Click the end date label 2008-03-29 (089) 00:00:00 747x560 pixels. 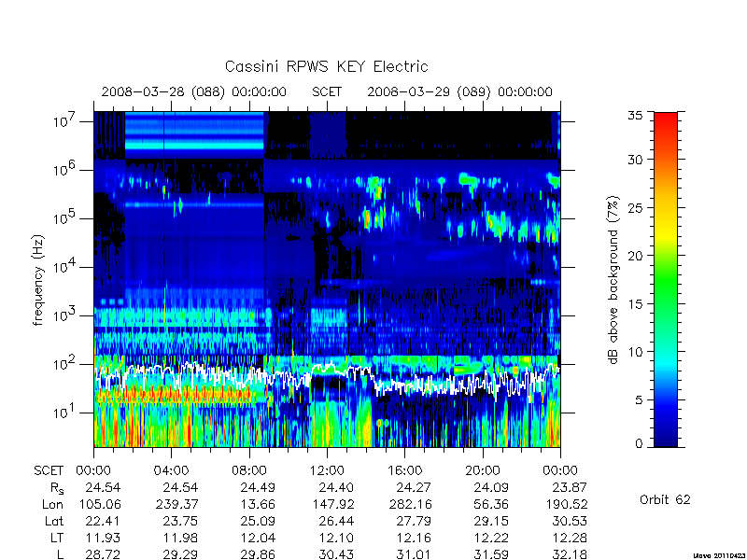[459, 91]
